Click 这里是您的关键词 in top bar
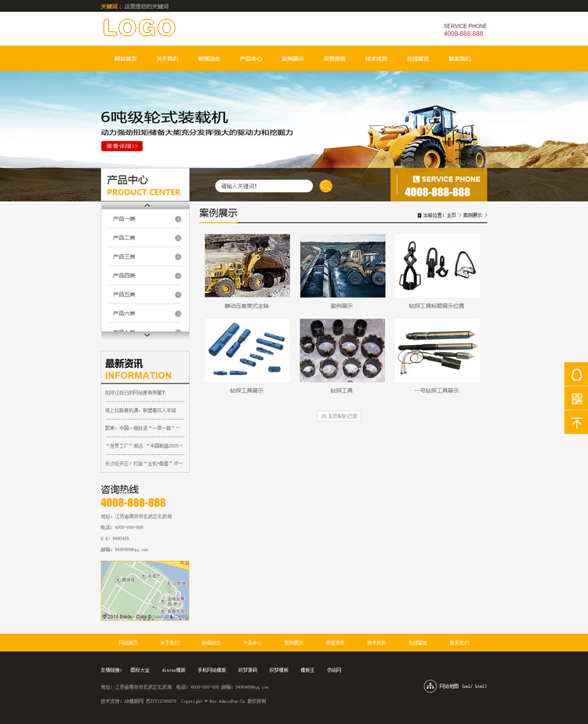The height and width of the screenshot is (724, 588). click(147, 6)
